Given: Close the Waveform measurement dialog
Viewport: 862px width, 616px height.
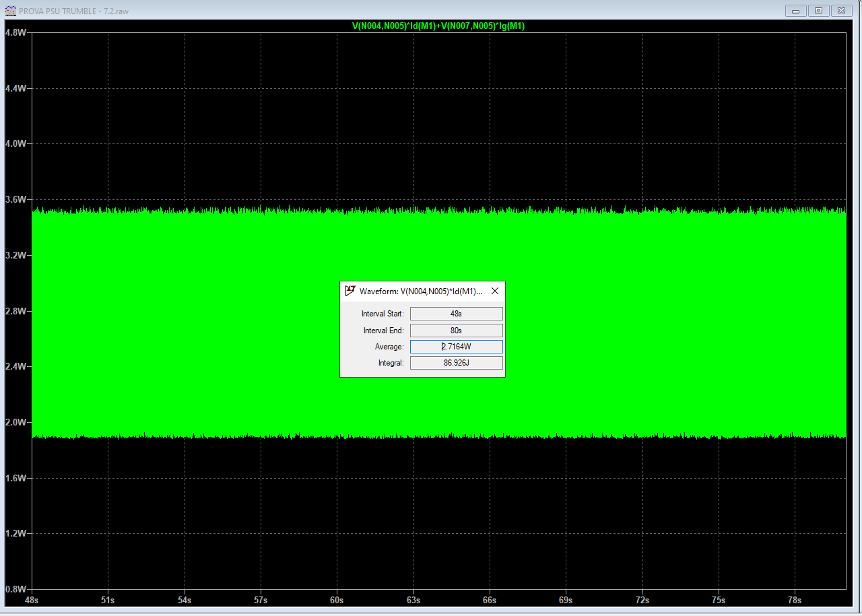Looking at the screenshot, I should pyautogui.click(x=495, y=291).
